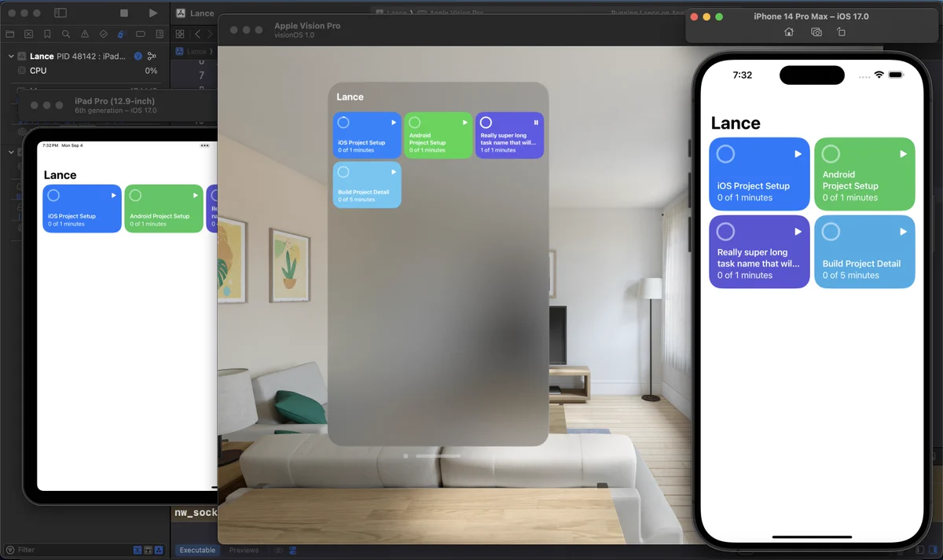Go forward in Xcode editor history
The height and width of the screenshot is (560, 943).
(x=210, y=34)
